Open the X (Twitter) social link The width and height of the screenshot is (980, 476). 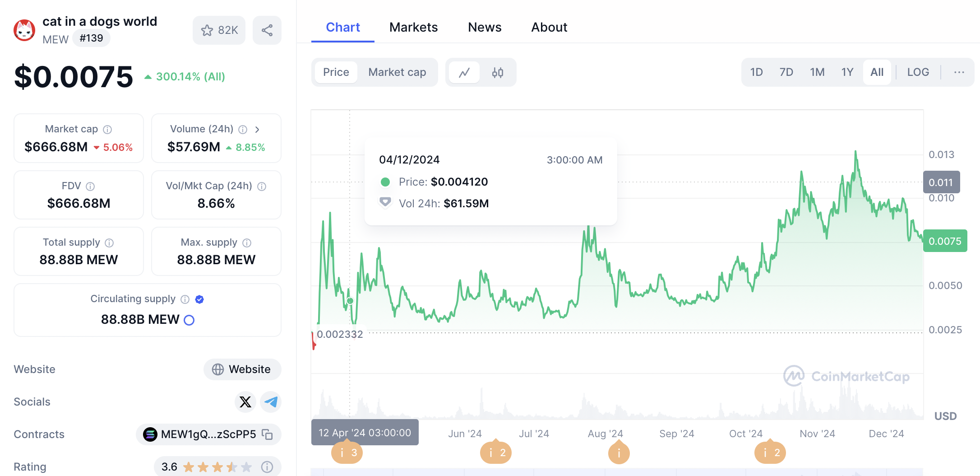245,402
